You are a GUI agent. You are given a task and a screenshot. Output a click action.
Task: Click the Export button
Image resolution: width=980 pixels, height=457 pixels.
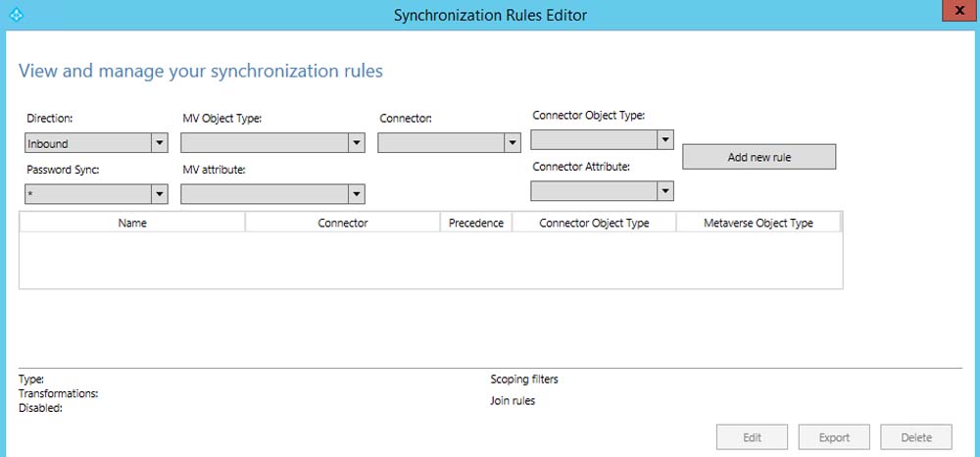834,437
